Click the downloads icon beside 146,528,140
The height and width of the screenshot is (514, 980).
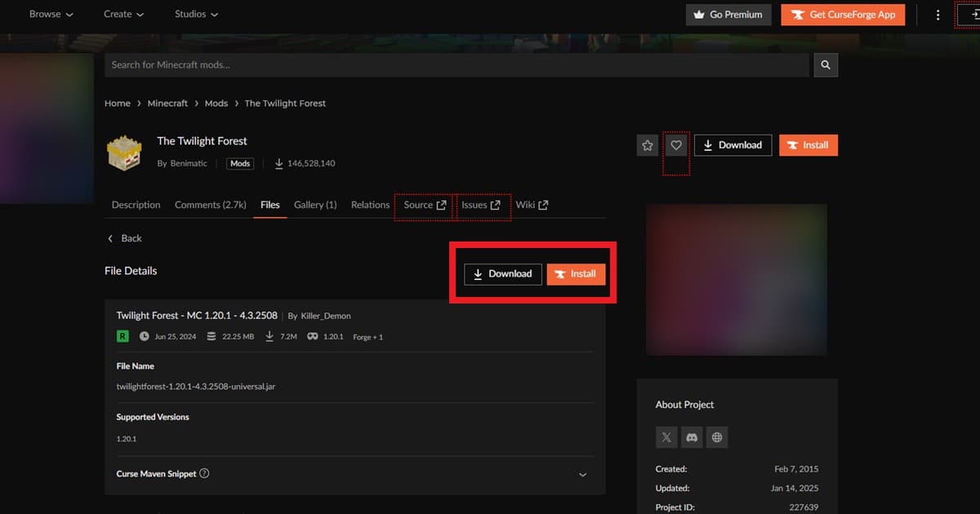click(x=278, y=163)
